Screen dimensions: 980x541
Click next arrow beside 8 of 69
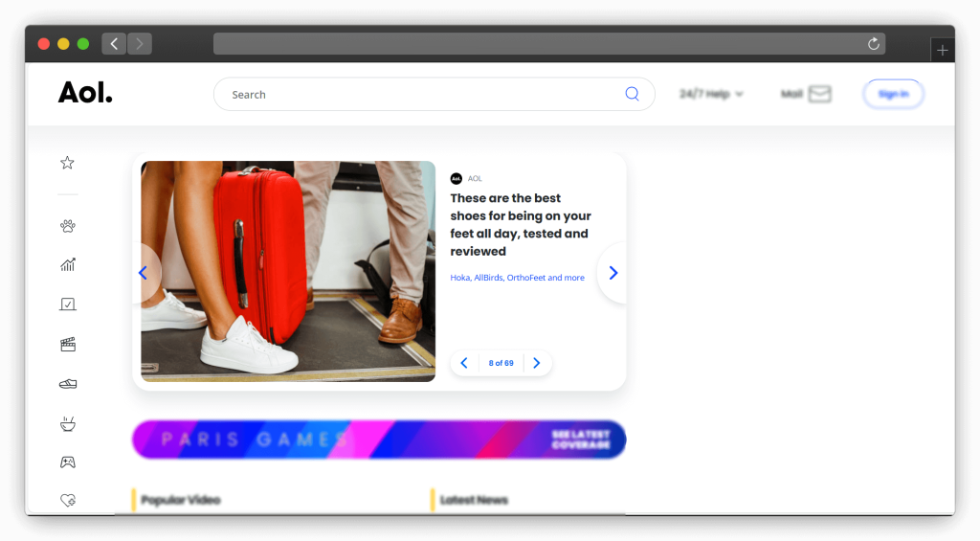coord(536,363)
